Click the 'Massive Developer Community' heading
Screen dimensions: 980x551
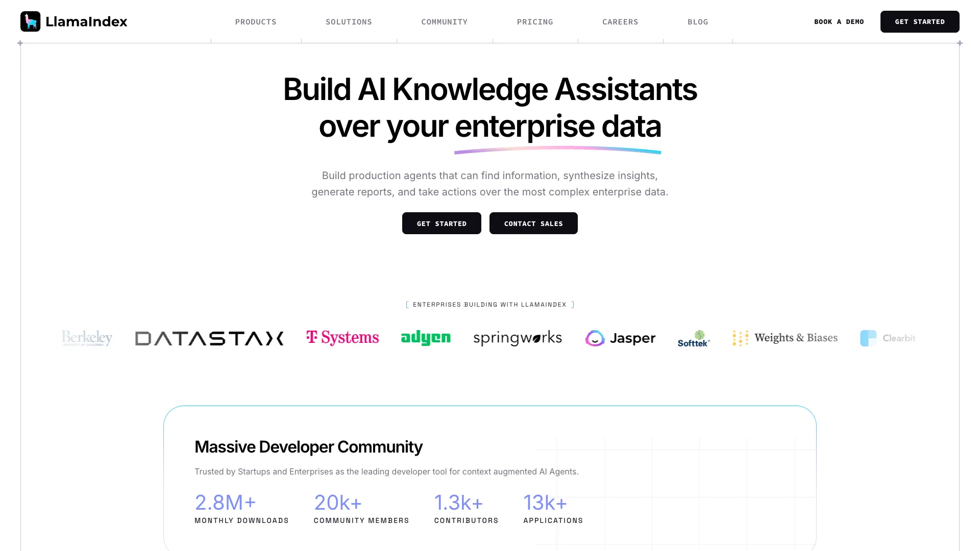pyautogui.click(x=308, y=447)
